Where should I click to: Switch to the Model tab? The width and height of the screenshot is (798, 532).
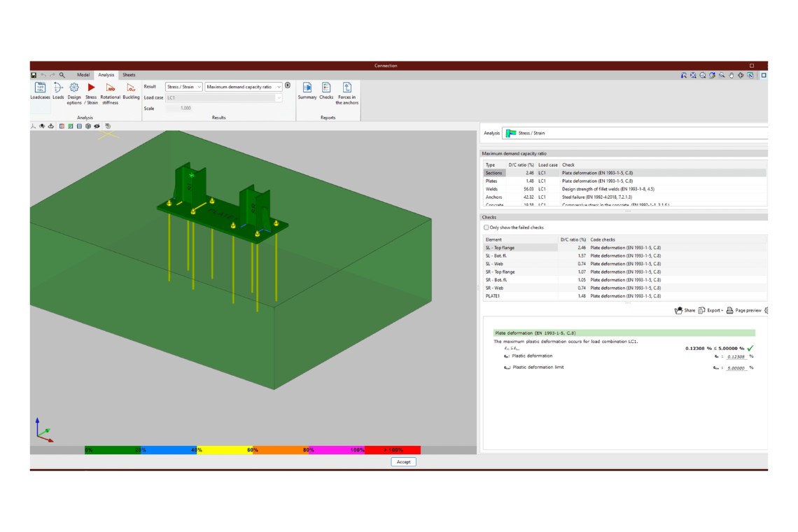click(83, 75)
